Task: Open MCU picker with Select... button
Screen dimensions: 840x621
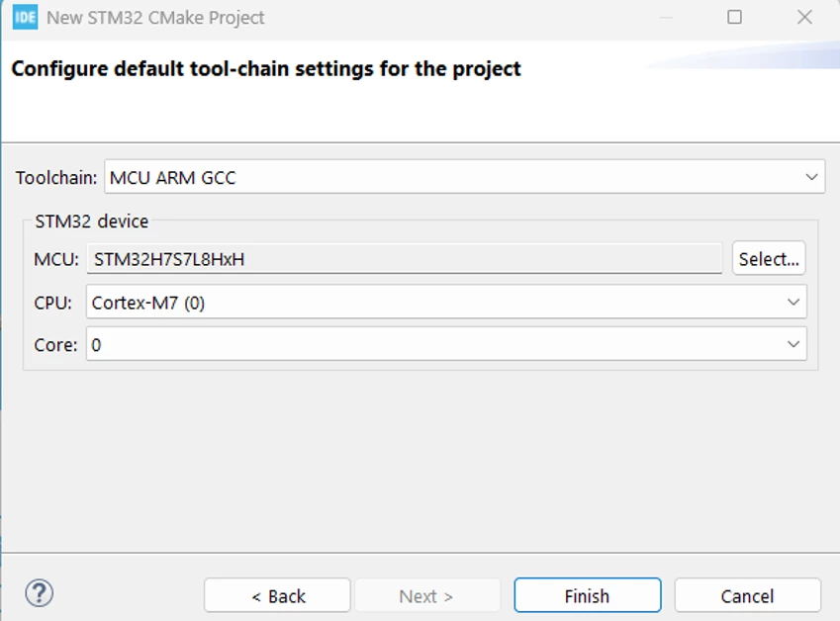Action: coord(769,258)
